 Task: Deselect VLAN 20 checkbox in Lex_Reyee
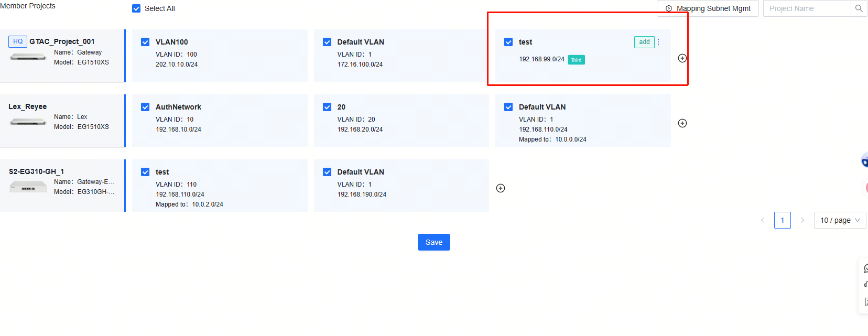pyautogui.click(x=327, y=107)
